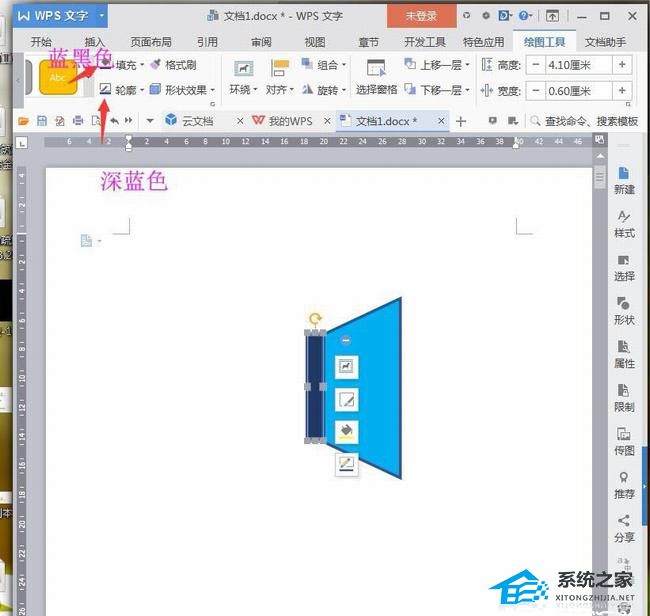
Task: Close the 文档1.docx document tab
Action: click(x=441, y=121)
